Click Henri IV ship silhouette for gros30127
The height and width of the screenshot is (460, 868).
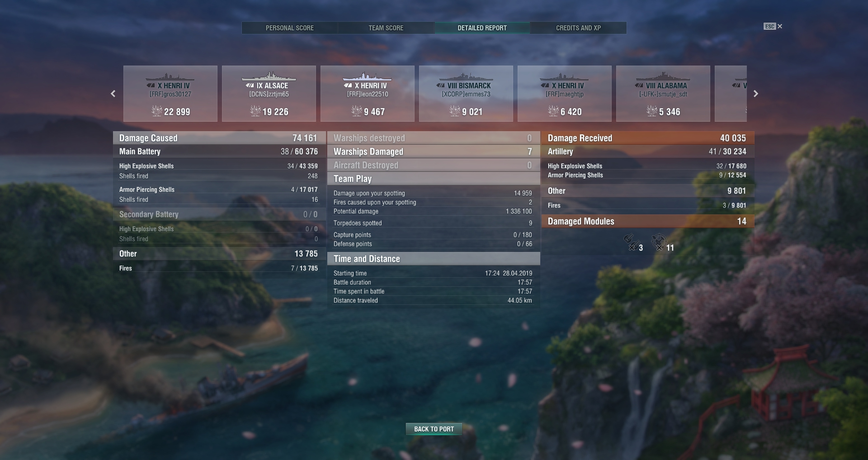[170, 76]
